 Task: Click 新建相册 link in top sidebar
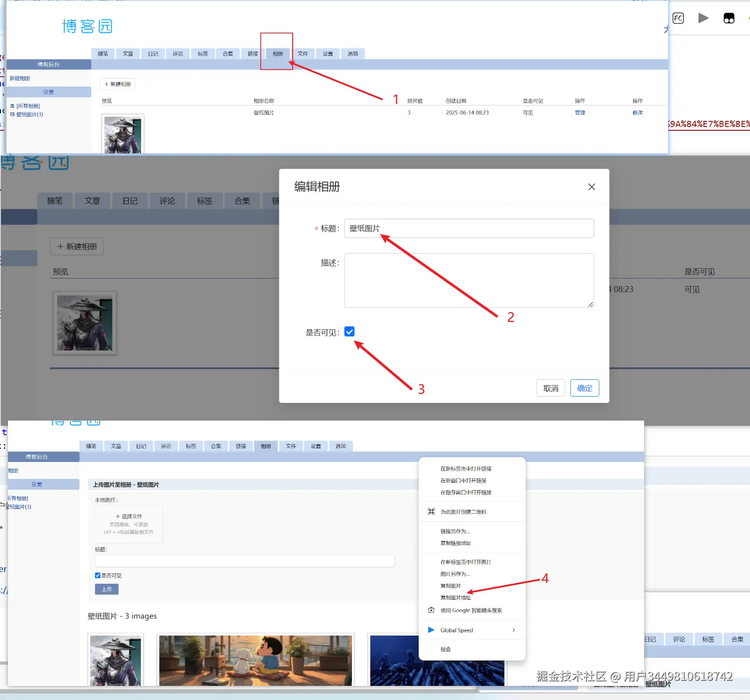(20, 78)
